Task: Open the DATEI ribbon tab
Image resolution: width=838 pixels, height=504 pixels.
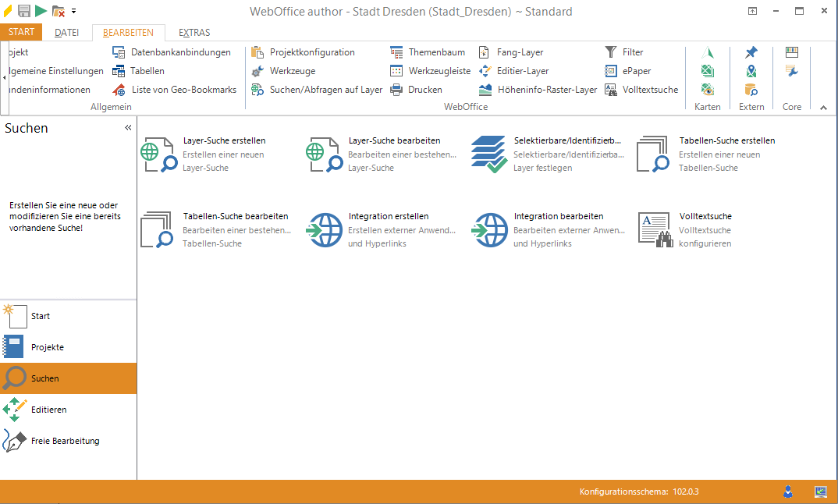Action: tap(67, 33)
